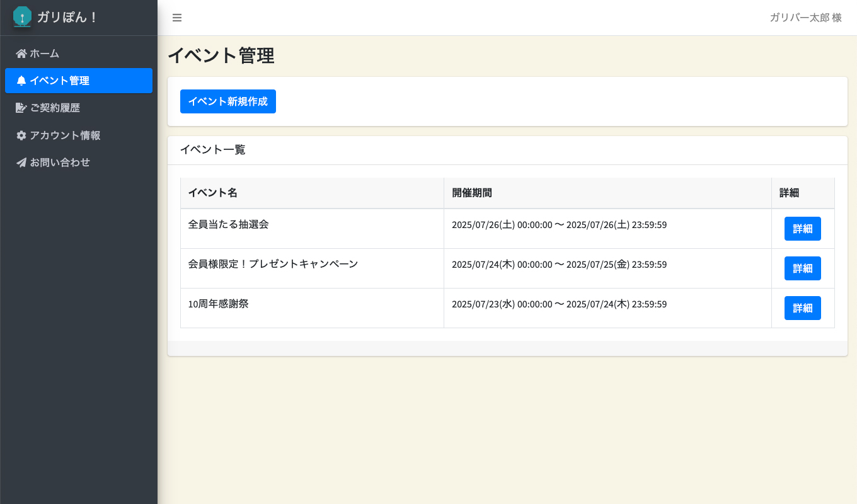Screen dimensions: 857x504
Task: Open the gear icon for アカウント情報
Action: 21,135
